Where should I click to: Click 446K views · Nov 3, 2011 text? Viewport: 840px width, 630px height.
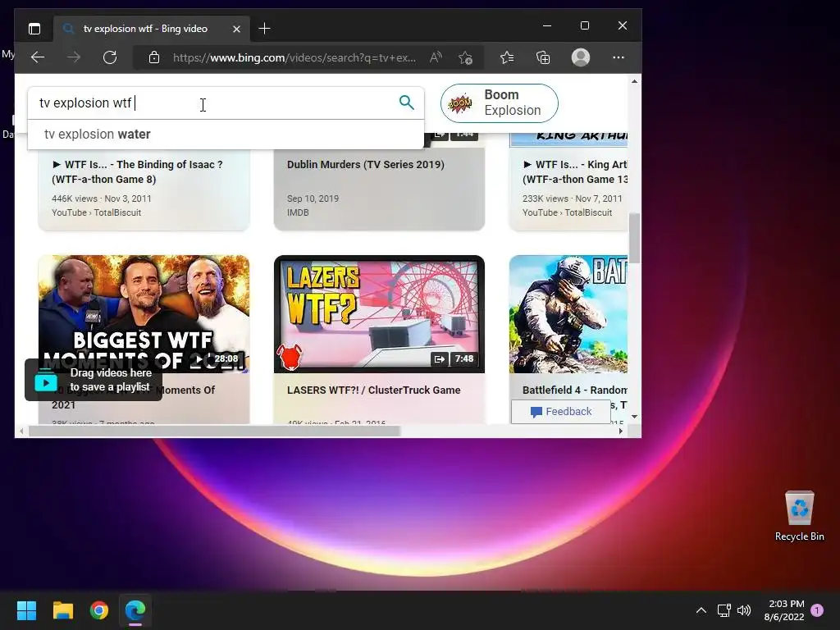tap(101, 199)
